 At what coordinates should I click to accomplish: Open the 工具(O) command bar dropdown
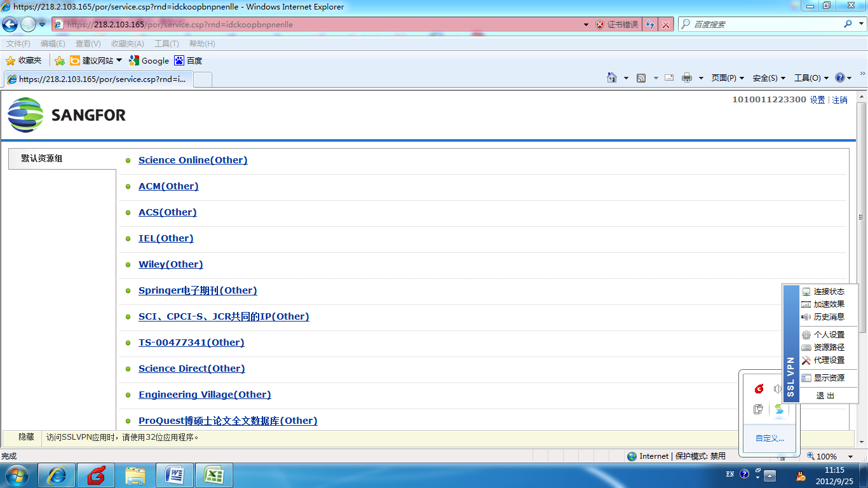pos(811,78)
